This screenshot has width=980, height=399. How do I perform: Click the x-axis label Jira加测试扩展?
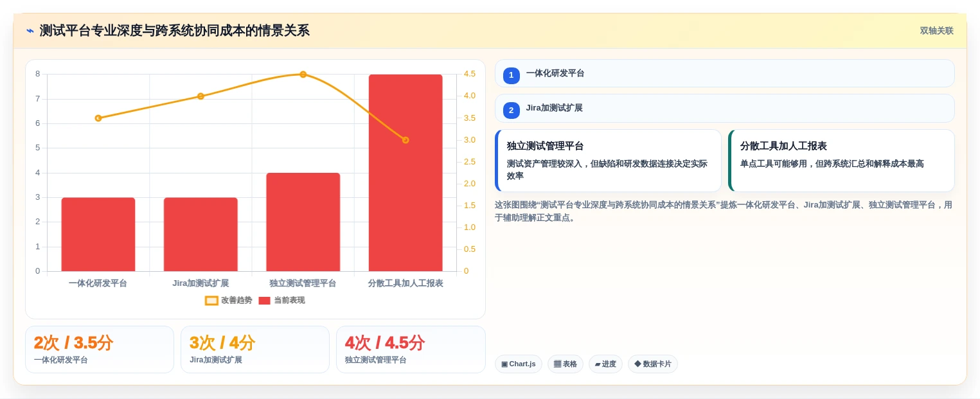(200, 283)
